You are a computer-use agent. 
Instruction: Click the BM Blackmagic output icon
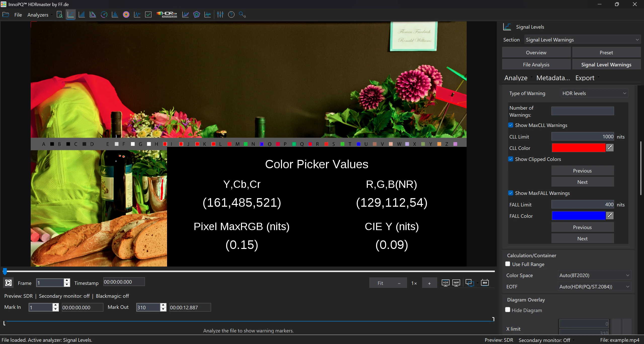point(485,283)
